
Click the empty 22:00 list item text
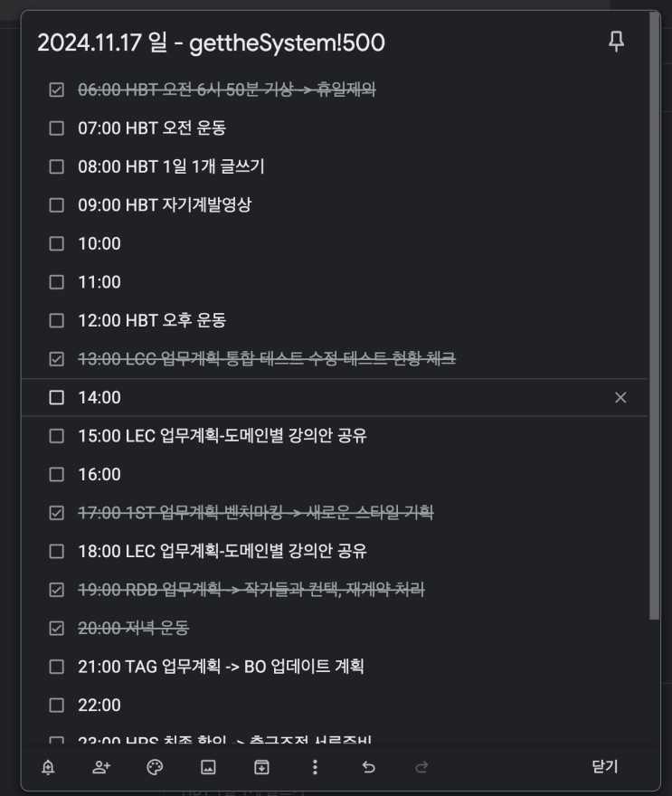[99, 706]
